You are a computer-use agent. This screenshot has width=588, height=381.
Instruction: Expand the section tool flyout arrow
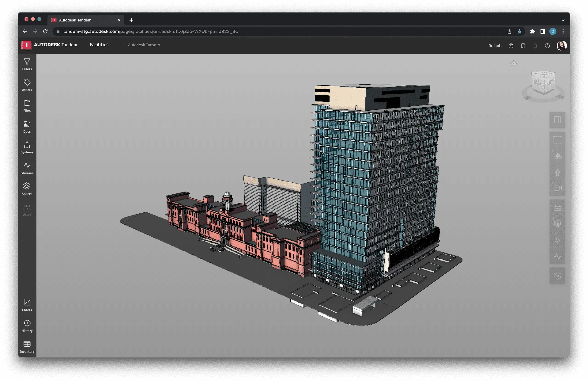(x=553, y=218)
